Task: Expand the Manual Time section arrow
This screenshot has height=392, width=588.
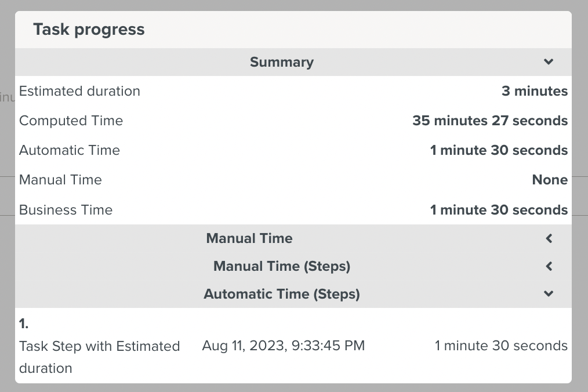Action: tap(549, 238)
